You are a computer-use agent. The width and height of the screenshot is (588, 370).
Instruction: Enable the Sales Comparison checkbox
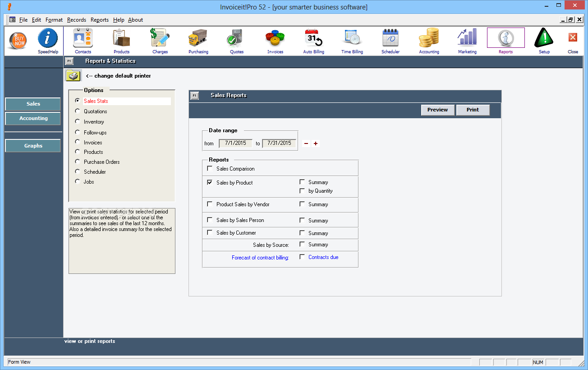pos(210,168)
